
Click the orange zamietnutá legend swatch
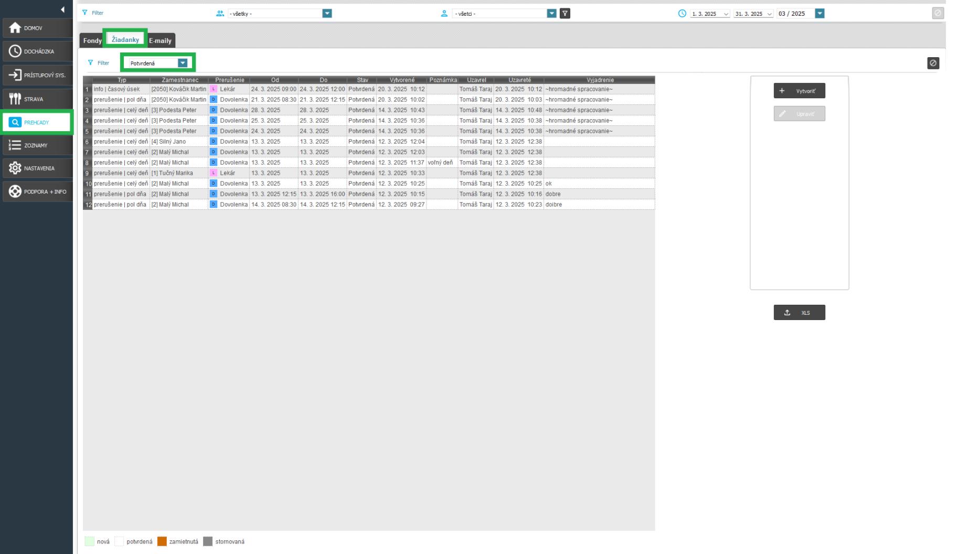point(162,541)
